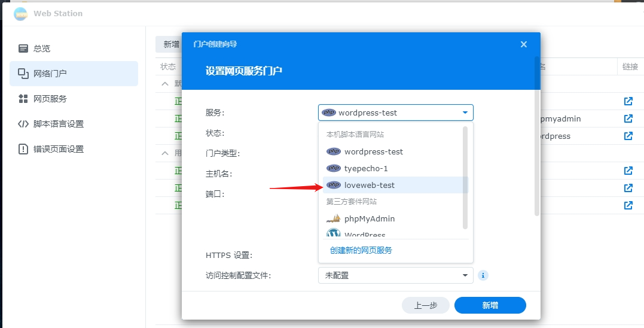Click the wizard dialog vertical scrollbar
The height and width of the screenshot is (328, 644).
(x=537, y=136)
